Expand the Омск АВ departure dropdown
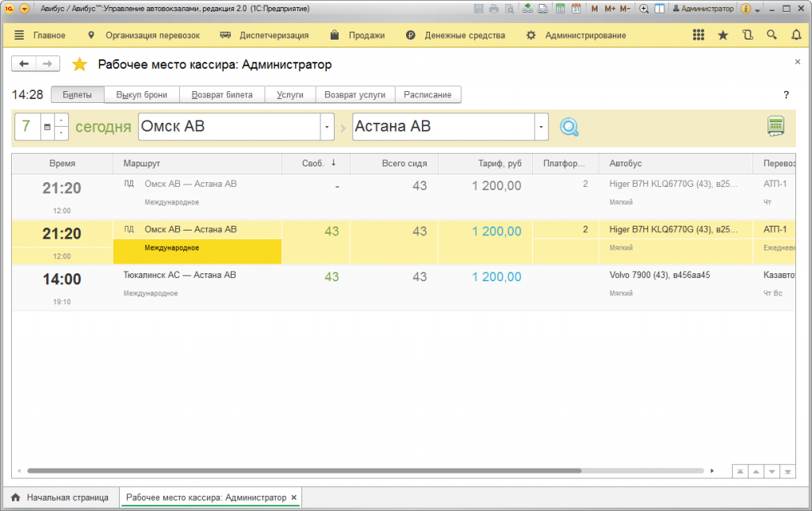The image size is (812, 511). tap(327, 127)
